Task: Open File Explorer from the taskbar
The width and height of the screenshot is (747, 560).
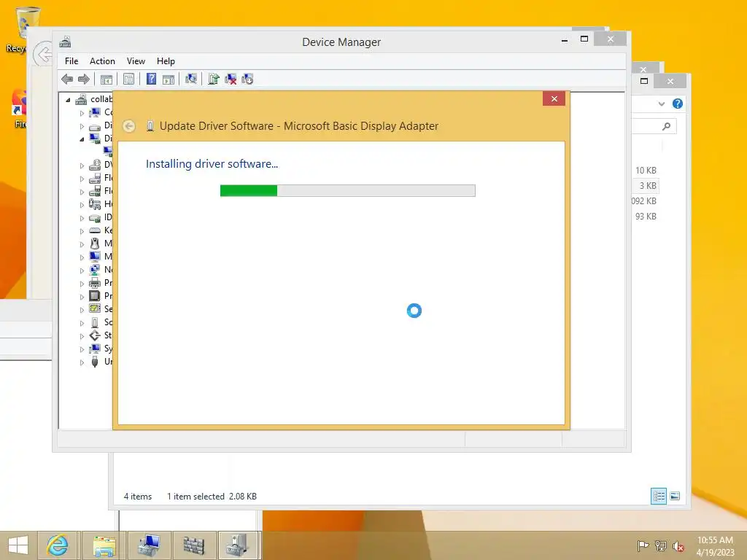Action: [x=105, y=545]
